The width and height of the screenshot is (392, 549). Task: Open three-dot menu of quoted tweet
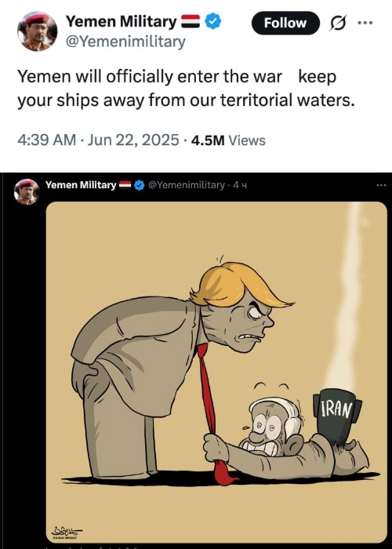pos(381,185)
